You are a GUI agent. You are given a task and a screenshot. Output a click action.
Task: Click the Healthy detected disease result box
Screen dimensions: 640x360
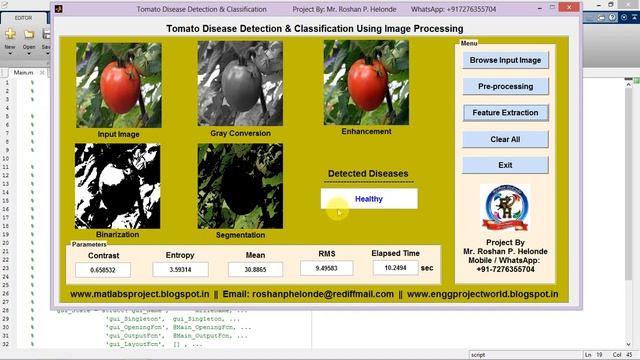pos(369,199)
